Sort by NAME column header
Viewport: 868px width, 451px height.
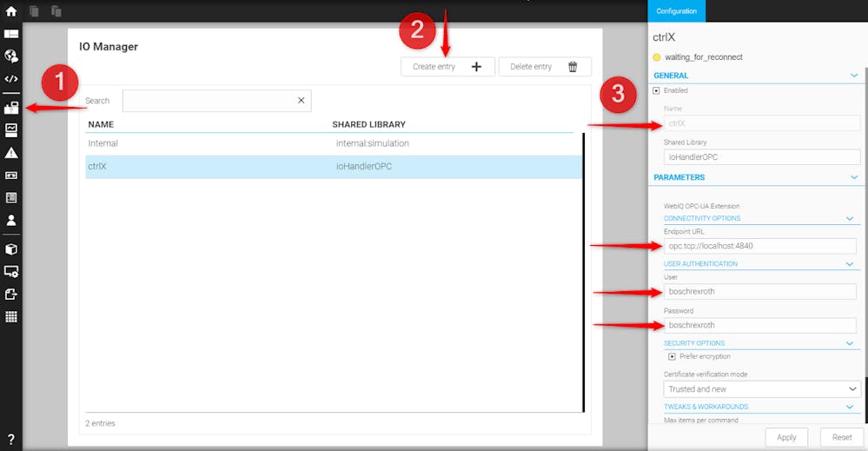101,124
